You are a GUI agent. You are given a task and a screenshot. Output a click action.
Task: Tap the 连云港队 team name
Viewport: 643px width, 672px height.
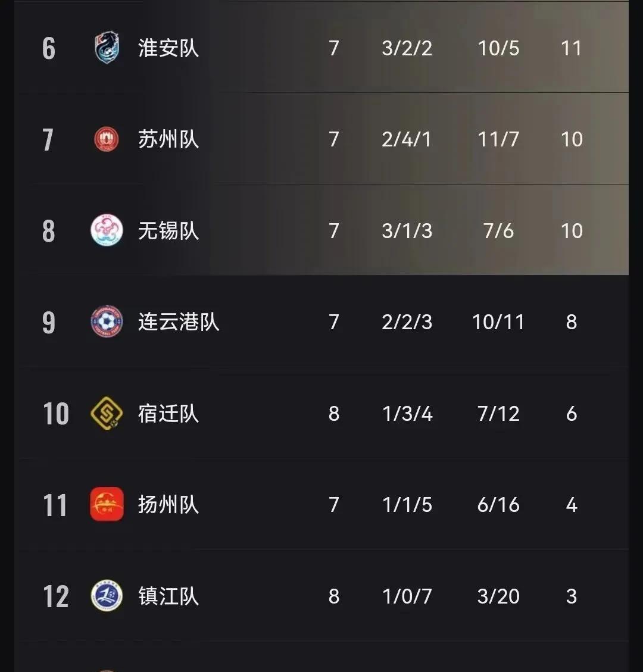179,322
